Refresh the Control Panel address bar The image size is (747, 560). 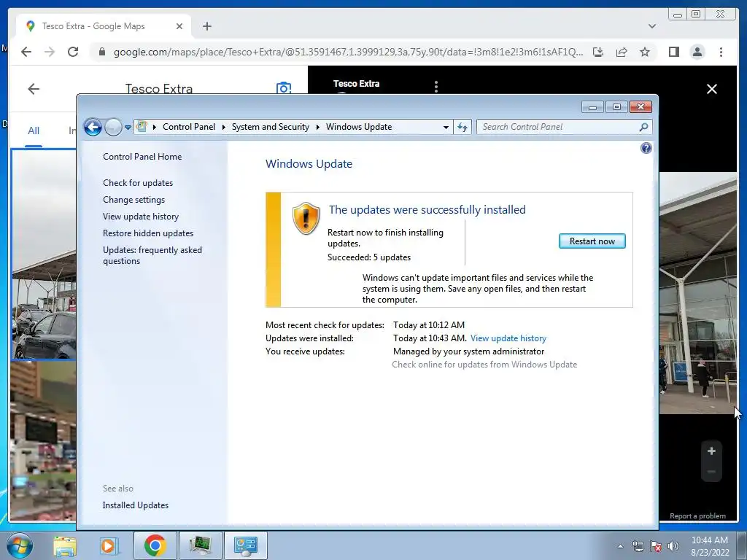pos(462,127)
